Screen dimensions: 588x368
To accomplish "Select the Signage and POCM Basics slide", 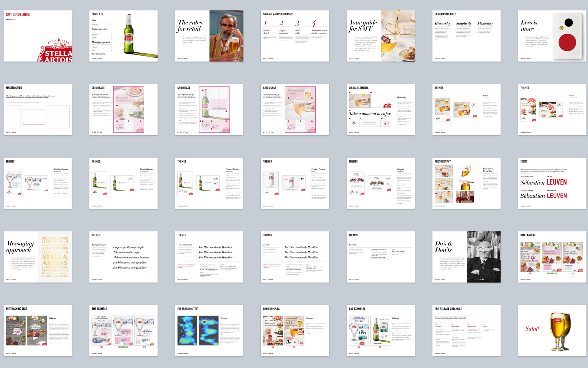I will 295,36.
